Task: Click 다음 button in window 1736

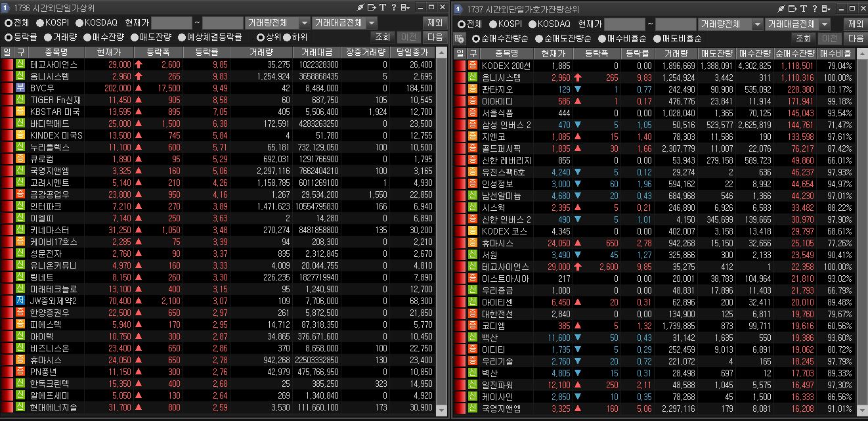Action: [435, 37]
